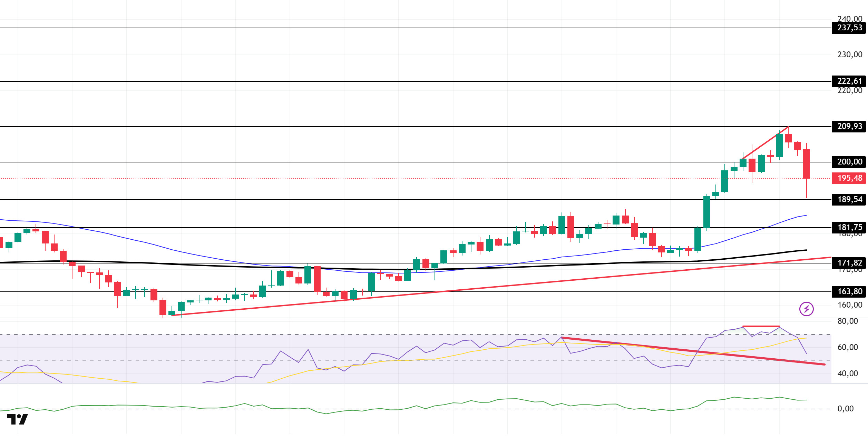Click the 200,00 horizontal line label
This screenshot has width=868, height=439.
pyautogui.click(x=849, y=162)
